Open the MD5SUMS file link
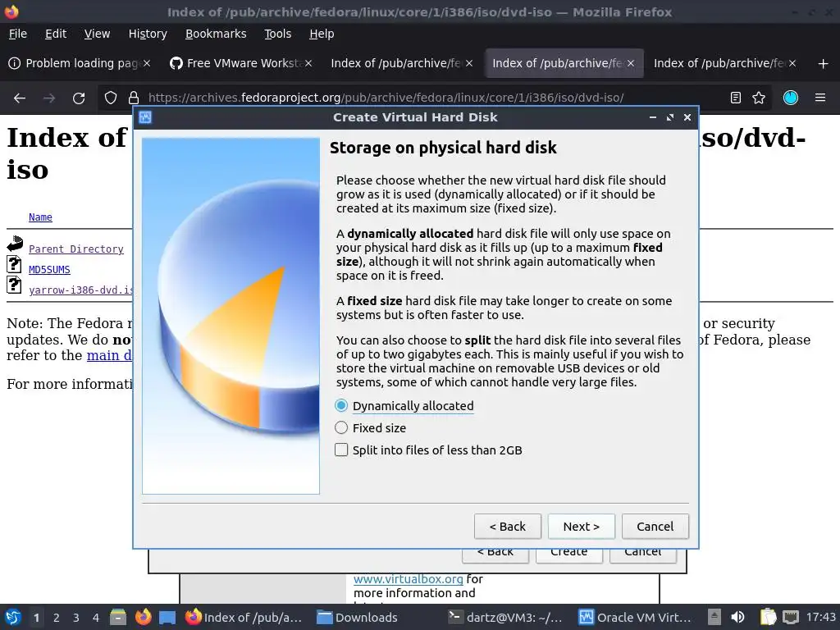 coord(49,269)
